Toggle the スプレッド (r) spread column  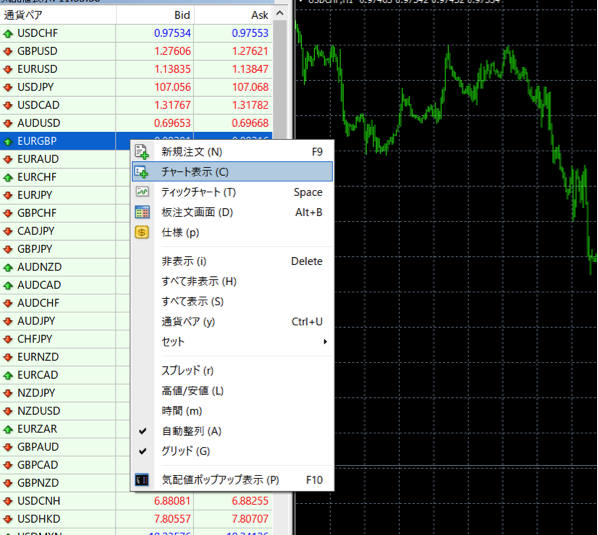(x=232, y=370)
